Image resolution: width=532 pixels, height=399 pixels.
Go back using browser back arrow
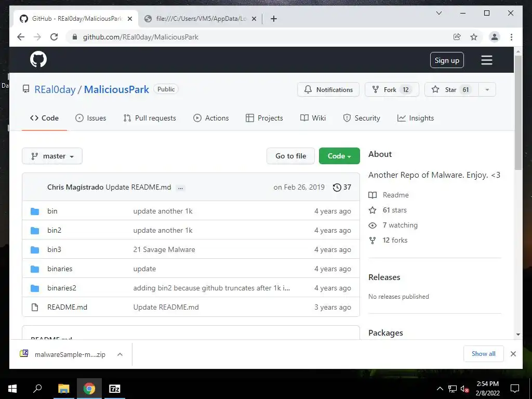21,37
